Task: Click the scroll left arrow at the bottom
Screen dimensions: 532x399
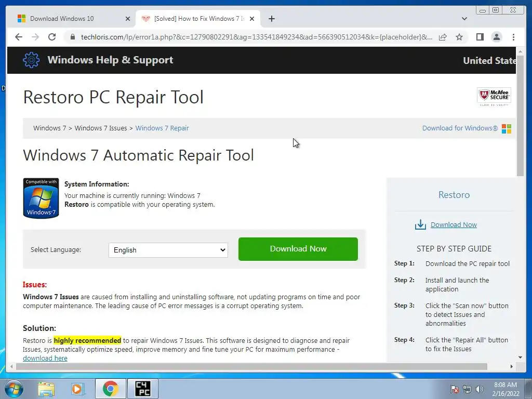Action: coord(11,366)
